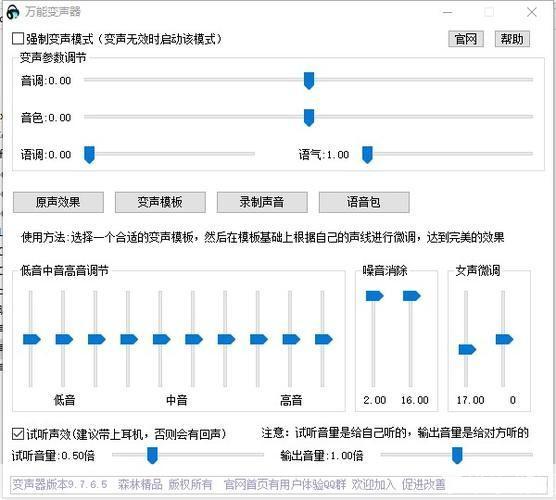
Task: Click the 噪音消除 slider with value 2.00
Action: [374, 296]
